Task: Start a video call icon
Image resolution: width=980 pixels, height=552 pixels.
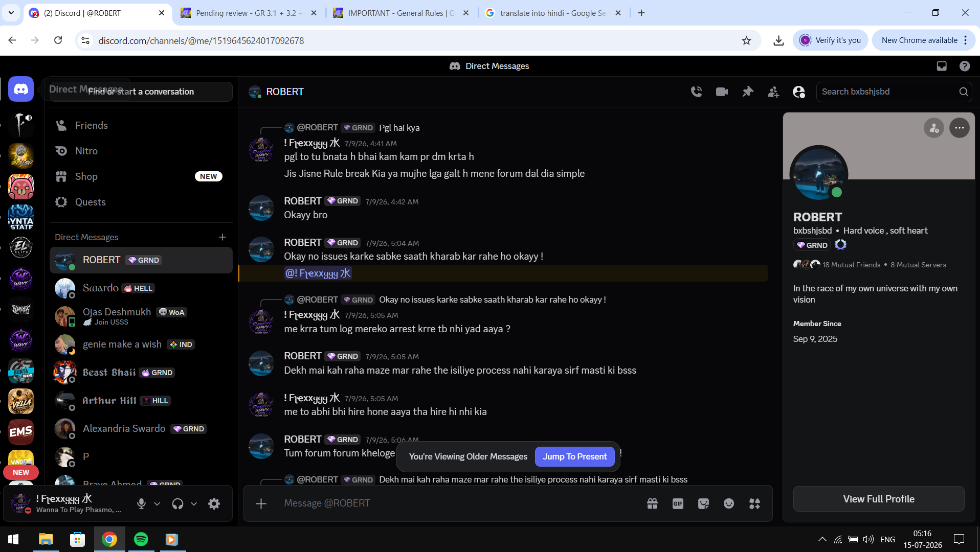Action: (722, 91)
